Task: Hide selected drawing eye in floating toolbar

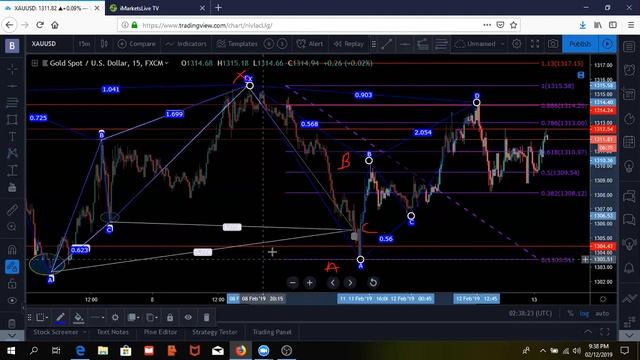Action: pos(188,317)
